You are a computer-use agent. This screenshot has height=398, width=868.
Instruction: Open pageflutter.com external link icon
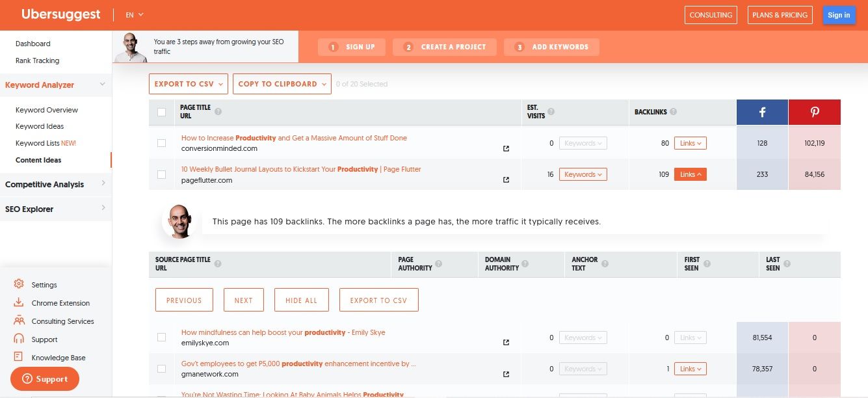tap(506, 179)
